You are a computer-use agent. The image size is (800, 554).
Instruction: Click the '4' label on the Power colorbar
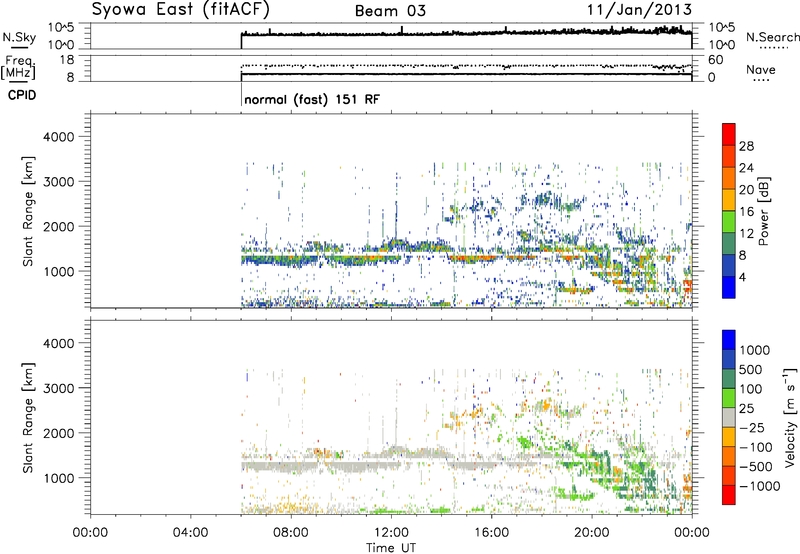(742, 277)
